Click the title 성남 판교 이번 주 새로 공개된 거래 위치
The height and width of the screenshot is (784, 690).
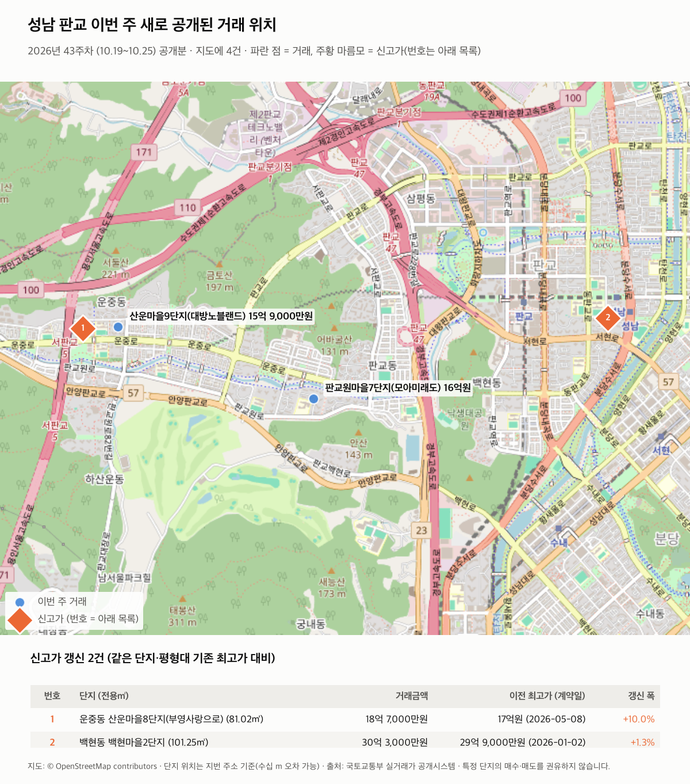[152, 25]
